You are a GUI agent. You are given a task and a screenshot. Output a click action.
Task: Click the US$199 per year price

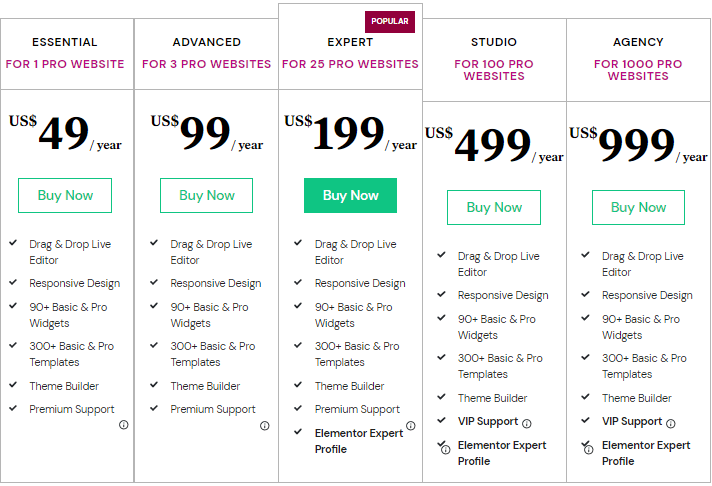pos(351,133)
